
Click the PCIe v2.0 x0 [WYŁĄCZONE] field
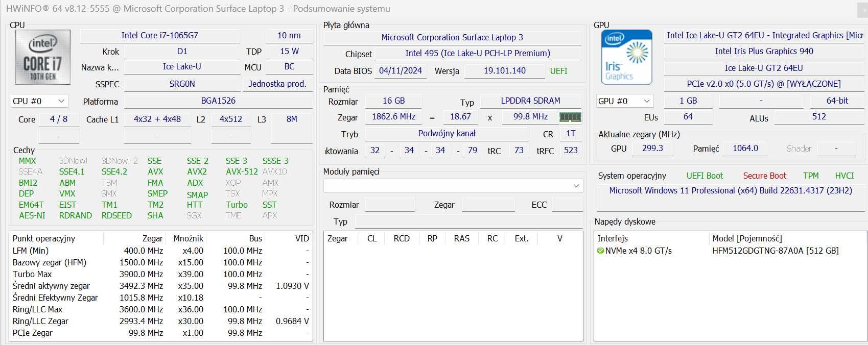(764, 84)
